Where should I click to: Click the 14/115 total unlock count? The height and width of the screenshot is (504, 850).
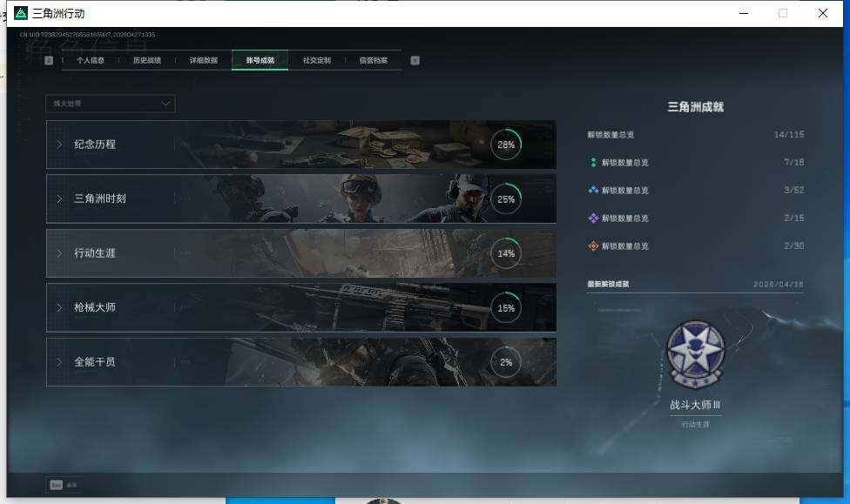pyautogui.click(x=789, y=134)
